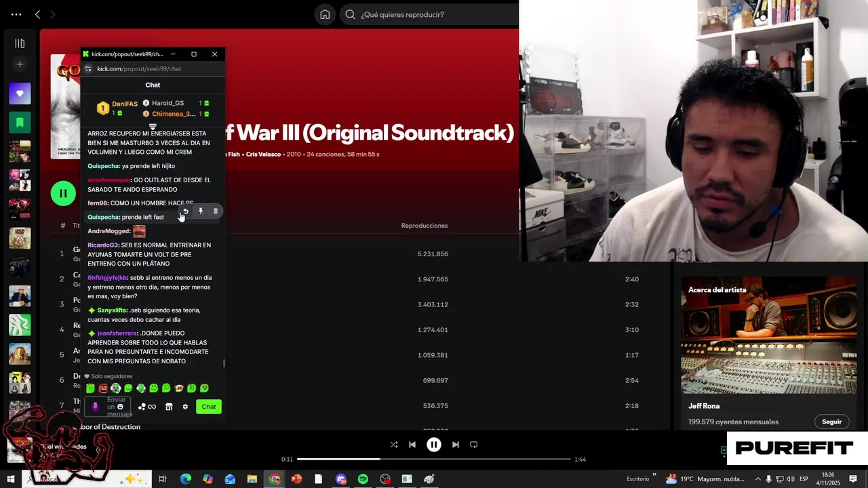Skip to the previous track
Viewport: 868px width, 488px height.
[412, 445]
